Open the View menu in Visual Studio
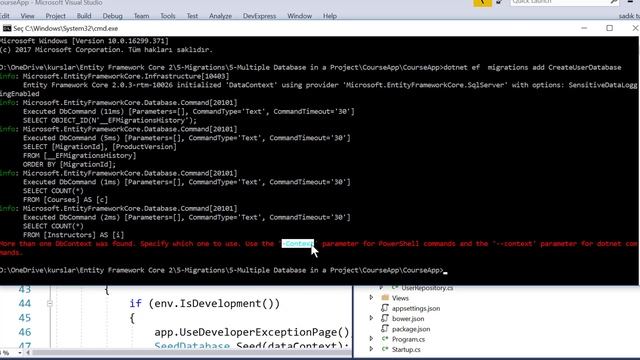This screenshot has height=360, width=640. (27, 16)
